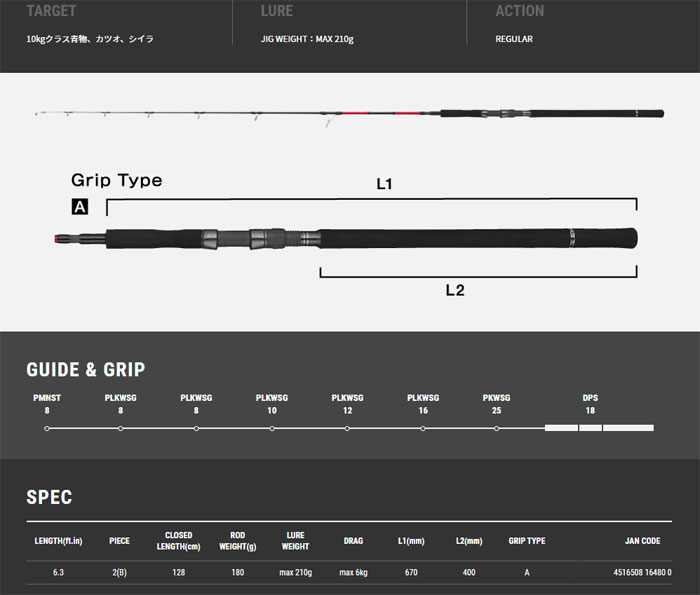Click the Grip Type "A" badge
700x595 pixels.
(x=78, y=208)
